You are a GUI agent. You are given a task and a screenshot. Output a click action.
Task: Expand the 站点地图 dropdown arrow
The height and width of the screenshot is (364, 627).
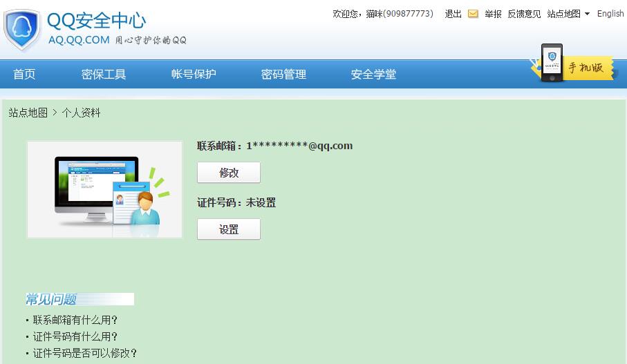(587, 14)
